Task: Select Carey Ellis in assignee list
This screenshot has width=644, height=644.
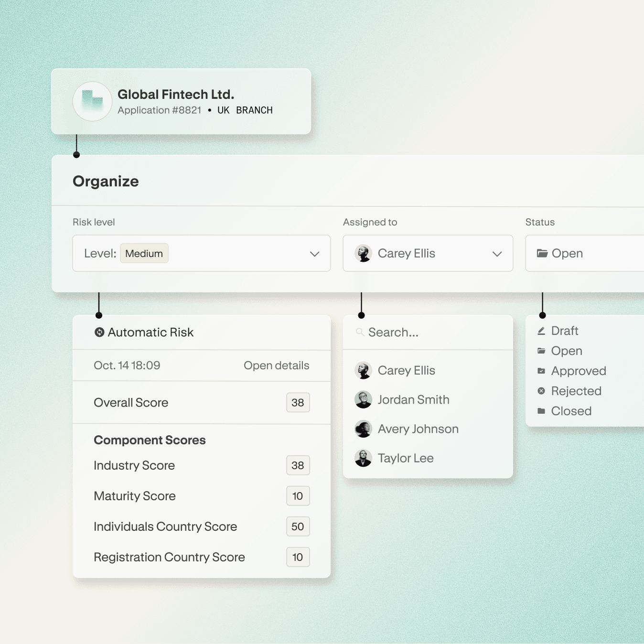Action: [x=406, y=371]
